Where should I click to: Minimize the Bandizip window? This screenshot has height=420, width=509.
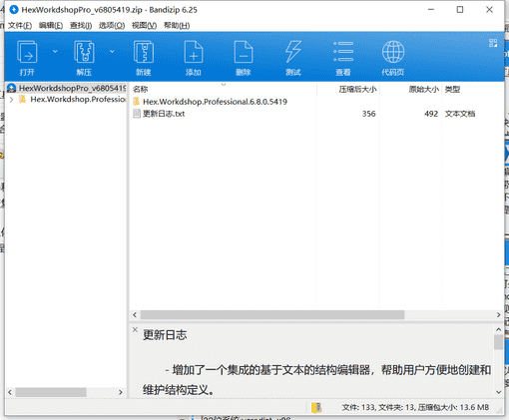(431, 10)
